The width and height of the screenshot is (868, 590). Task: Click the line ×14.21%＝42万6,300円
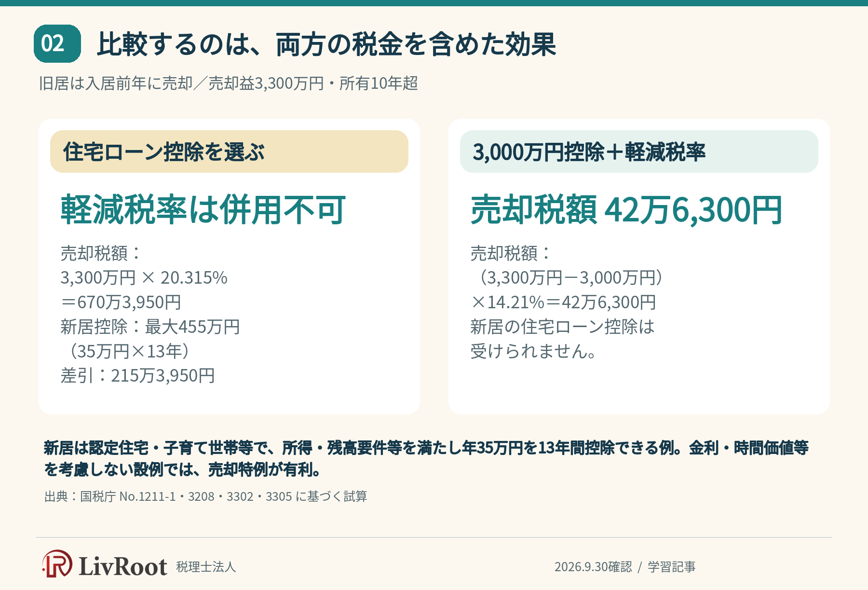(563, 302)
